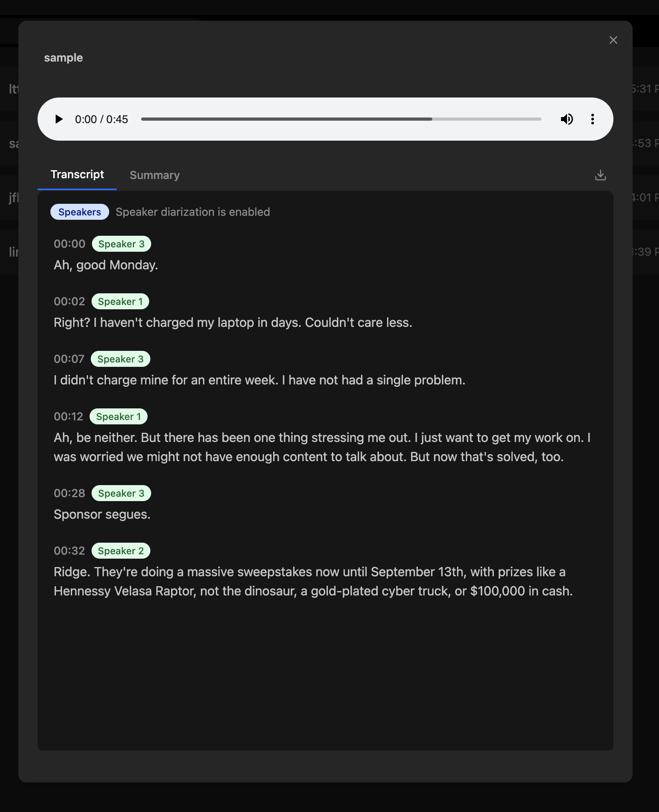Select the Transcript tab
Image resolution: width=659 pixels, height=812 pixels.
point(77,175)
